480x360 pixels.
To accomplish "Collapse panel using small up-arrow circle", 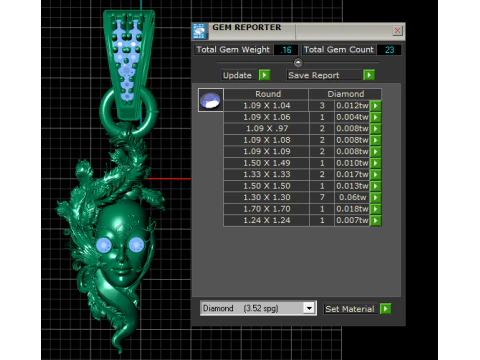I will pyautogui.click(x=298, y=62).
